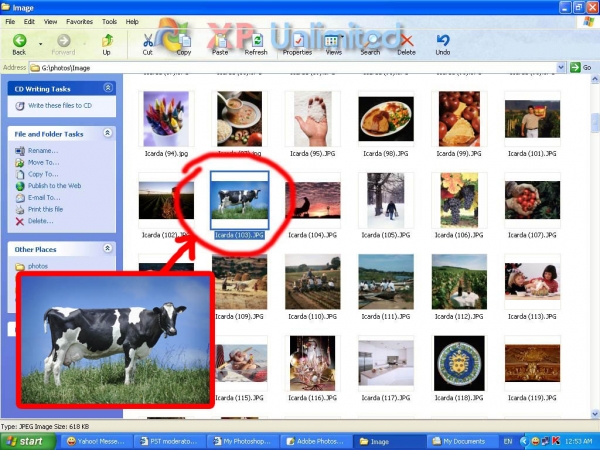Go back with the Back toolbar button
Screen dimensions: 600x450
pos(19,44)
